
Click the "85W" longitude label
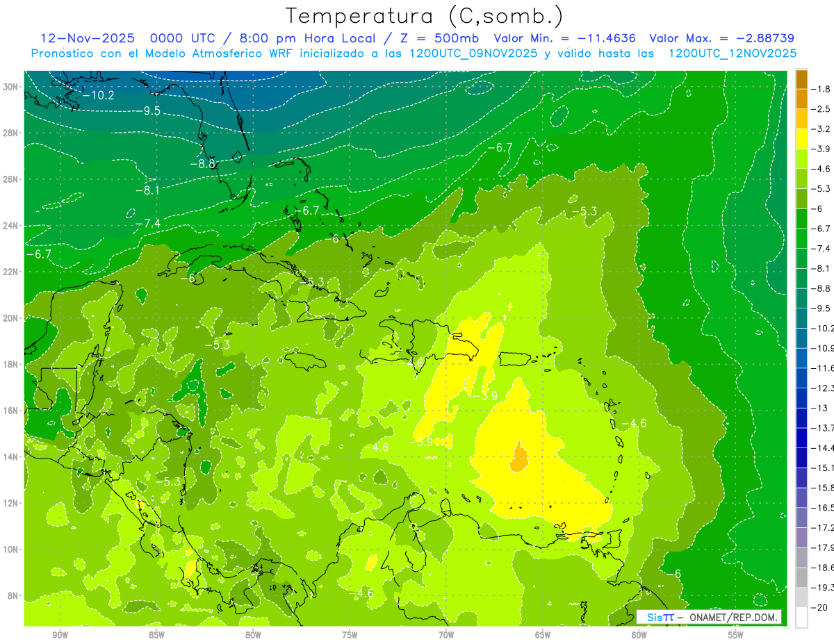(x=156, y=635)
